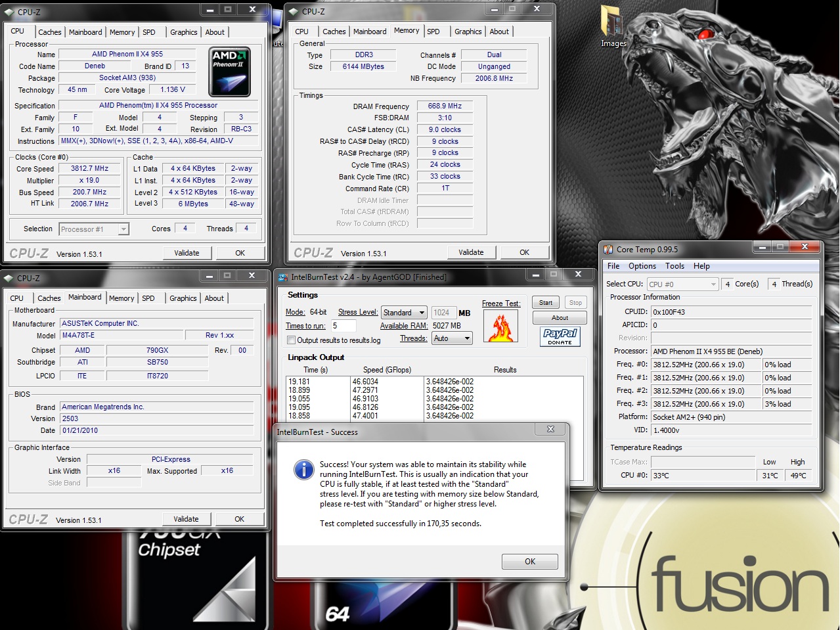The width and height of the screenshot is (840, 630).
Task: Click the CPUID field 0x100F43
Action: tap(732, 312)
